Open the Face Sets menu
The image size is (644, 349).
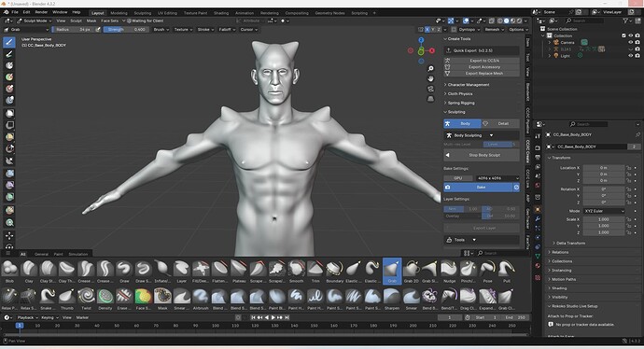tap(109, 21)
